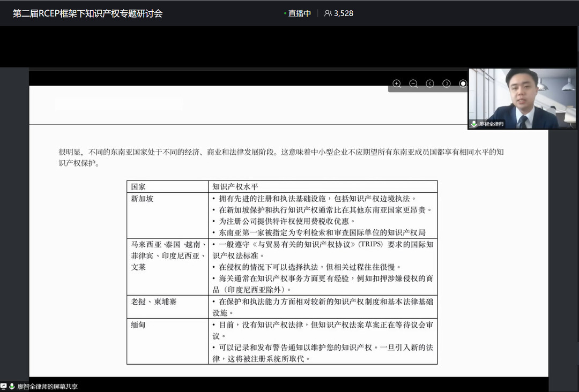
Task: Expand the slide view using the forward chevron
Action: pos(447,84)
